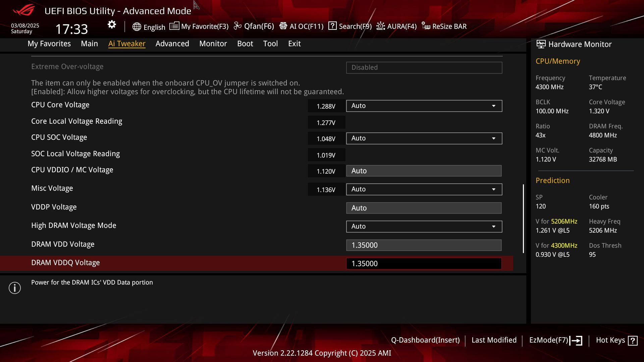Image resolution: width=644 pixels, height=362 pixels.
Task: Click the ReSize BAR icon
Action: click(x=426, y=26)
